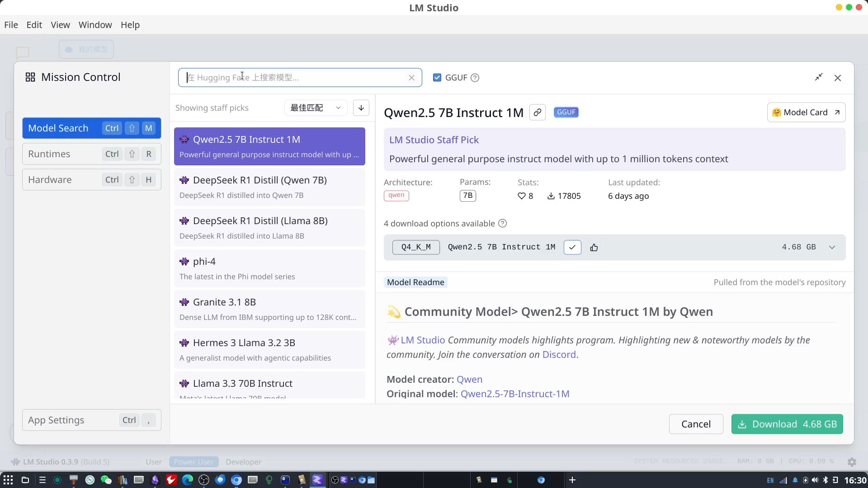Clear the search field with X icon
The width and height of the screenshot is (868, 488).
pos(411,78)
